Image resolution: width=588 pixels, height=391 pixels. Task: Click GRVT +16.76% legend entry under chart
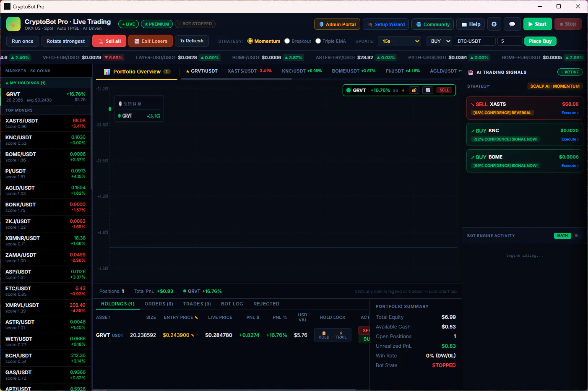203,291
